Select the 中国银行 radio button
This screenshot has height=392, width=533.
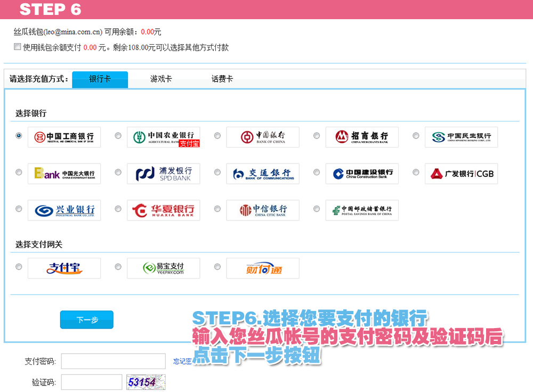[217, 135]
